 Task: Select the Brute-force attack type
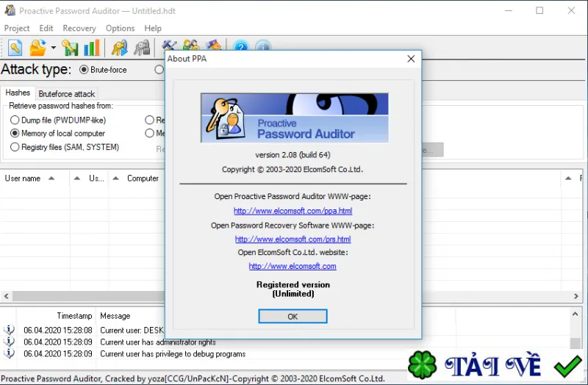click(84, 70)
